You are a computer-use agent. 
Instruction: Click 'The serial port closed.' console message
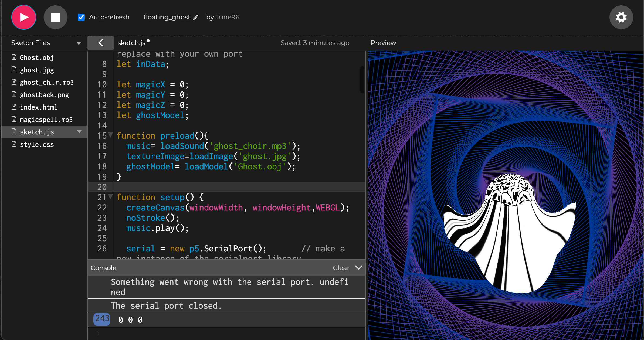click(166, 306)
